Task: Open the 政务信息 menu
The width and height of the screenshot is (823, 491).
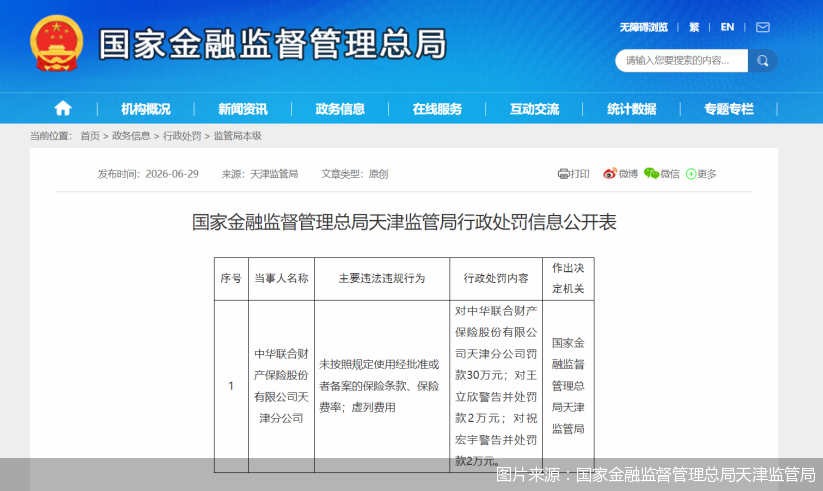Action: click(x=340, y=109)
